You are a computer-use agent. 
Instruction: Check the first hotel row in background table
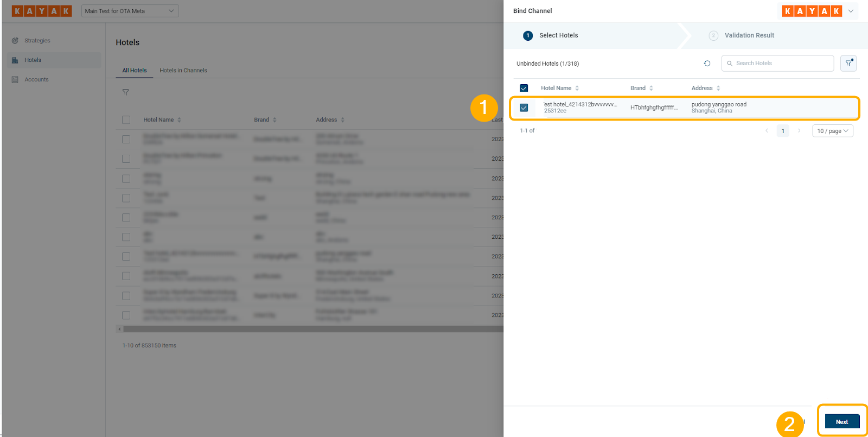point(126,140)
